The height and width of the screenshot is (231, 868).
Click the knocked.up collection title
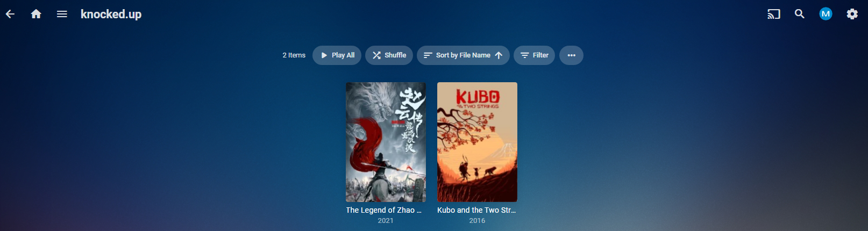111,14
